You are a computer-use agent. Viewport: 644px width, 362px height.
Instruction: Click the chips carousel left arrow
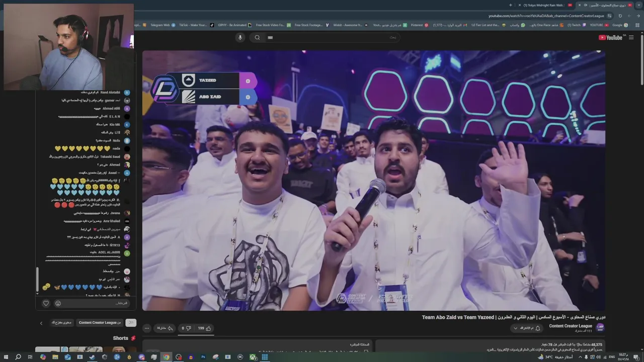(x=41, y=323)
